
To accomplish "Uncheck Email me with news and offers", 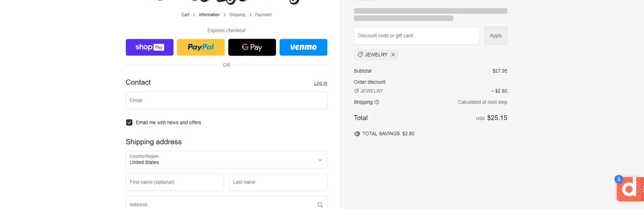I will click(x=129, y=123).
